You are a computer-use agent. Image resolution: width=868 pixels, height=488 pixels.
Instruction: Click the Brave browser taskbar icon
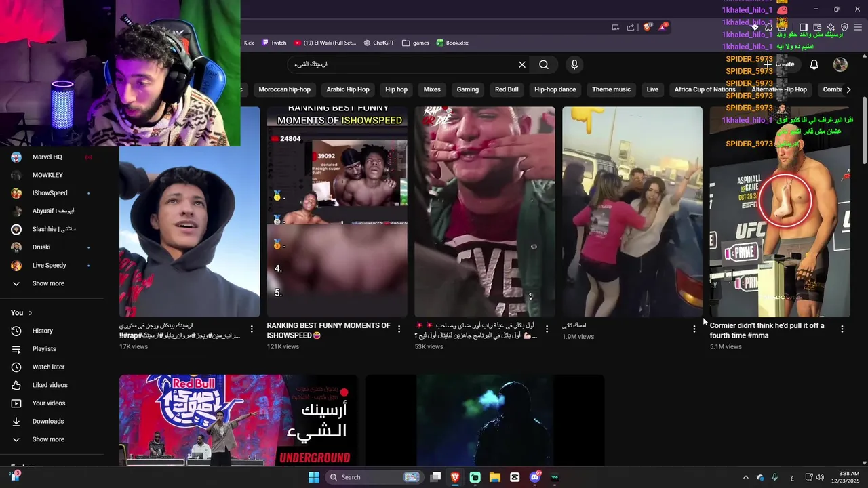coord(455,477)
